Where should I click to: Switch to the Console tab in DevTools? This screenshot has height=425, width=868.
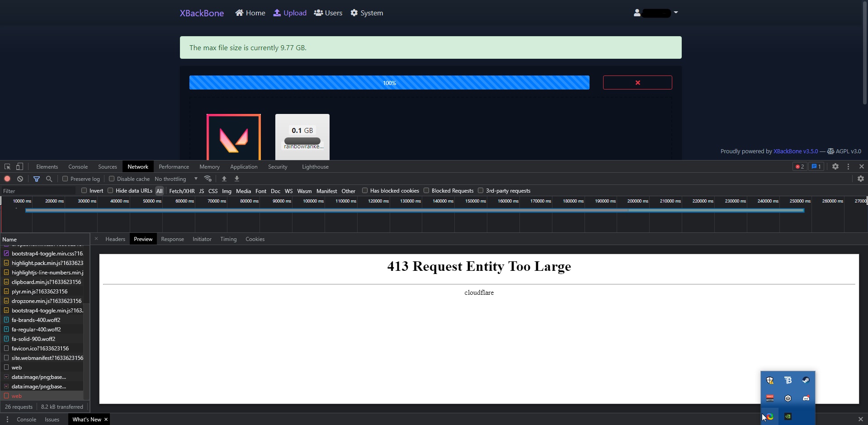click(x=78, y=166)
